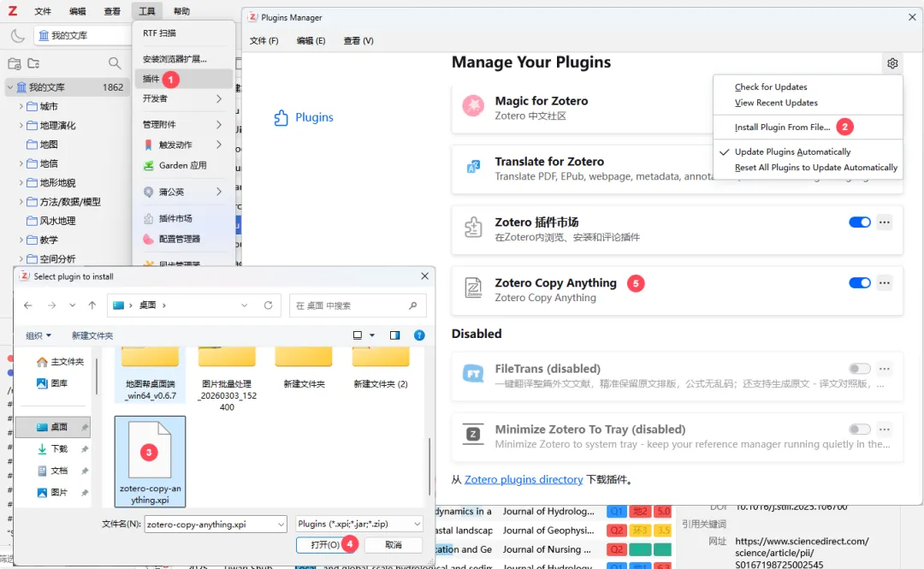The width and height of the screenshot is (924, 569).
Task: Toggle the preview pane in file dialog
Action: [x=394, y=335]
